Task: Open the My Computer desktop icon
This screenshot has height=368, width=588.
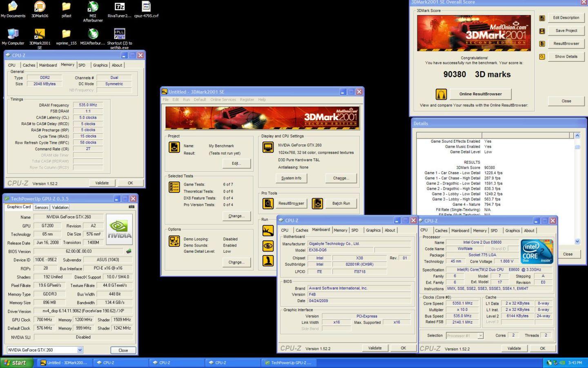Action: click(x=13, y=37)
